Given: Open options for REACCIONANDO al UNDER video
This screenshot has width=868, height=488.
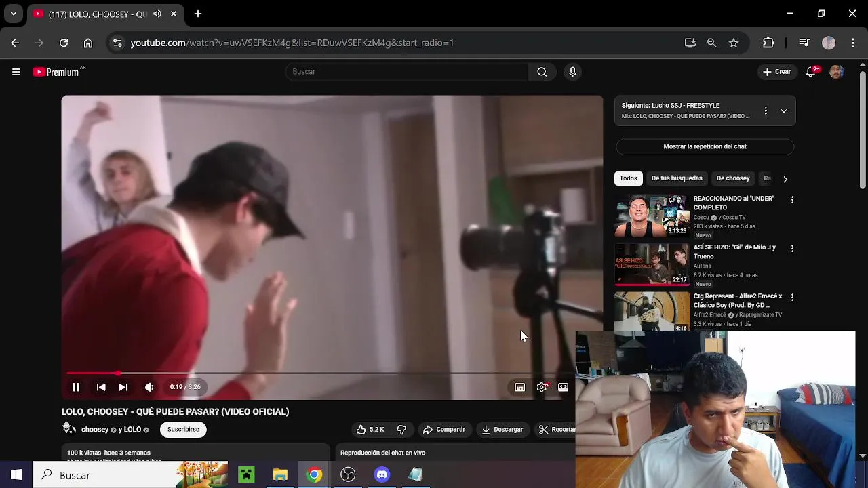Looking at the screenshot, I should 792,200.
